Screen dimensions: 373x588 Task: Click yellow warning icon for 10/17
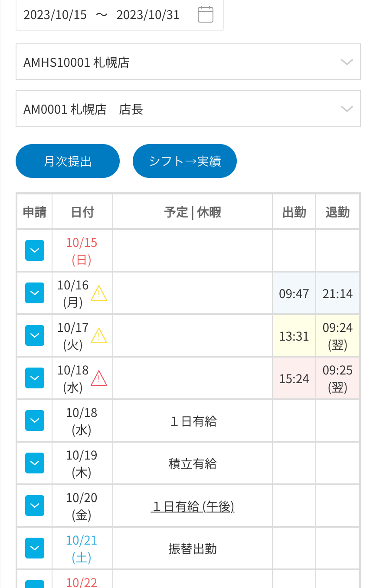click(99, 336)
